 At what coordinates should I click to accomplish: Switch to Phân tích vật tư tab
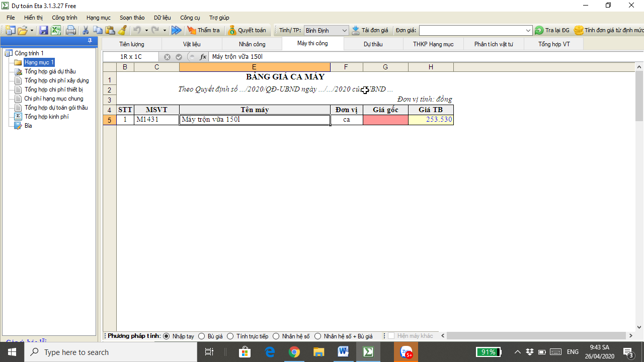coord(494,44)
